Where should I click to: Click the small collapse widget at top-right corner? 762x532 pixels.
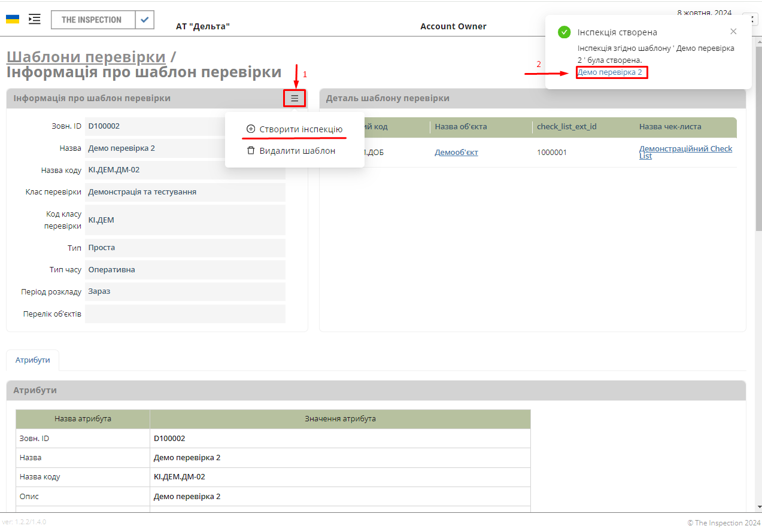[x=751, y=19]
